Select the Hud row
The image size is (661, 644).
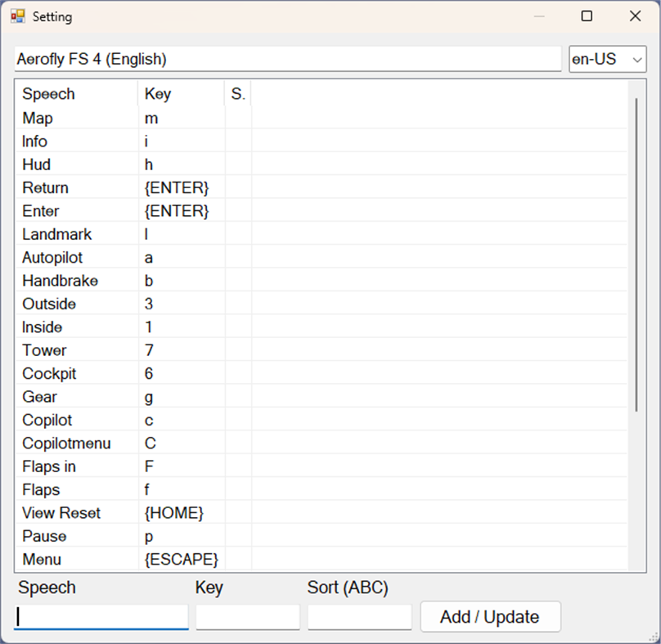(322, 164)
